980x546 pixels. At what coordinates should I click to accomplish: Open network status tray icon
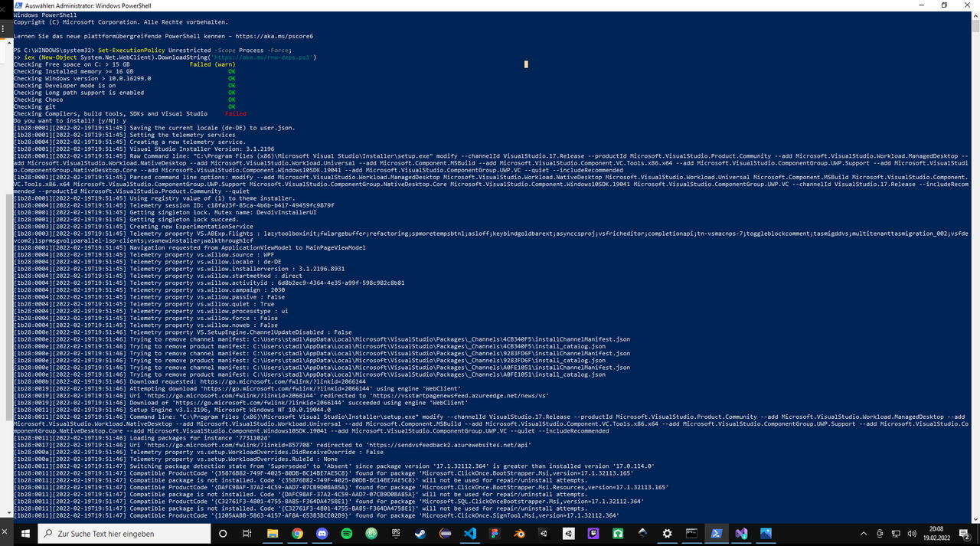pyautogui.click(x=896, y=533)
